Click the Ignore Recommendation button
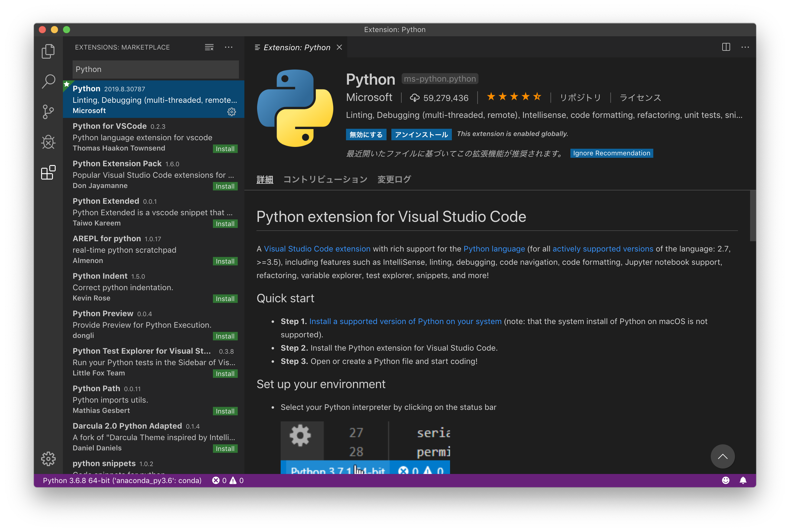Screen dimensions: 790x532 612,153
